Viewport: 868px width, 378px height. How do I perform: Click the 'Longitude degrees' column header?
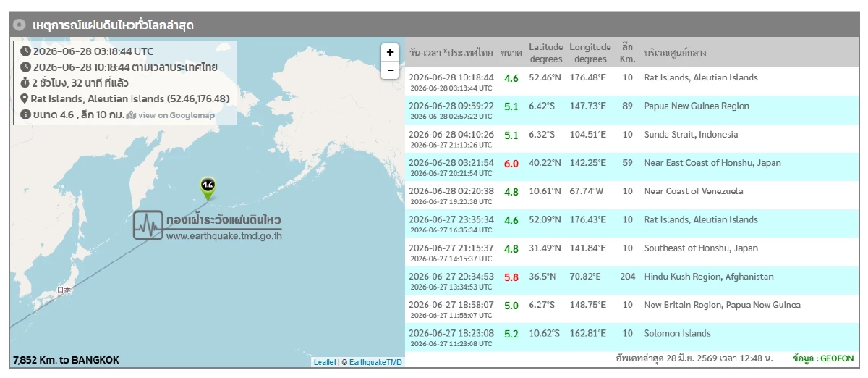coord(591,53)
